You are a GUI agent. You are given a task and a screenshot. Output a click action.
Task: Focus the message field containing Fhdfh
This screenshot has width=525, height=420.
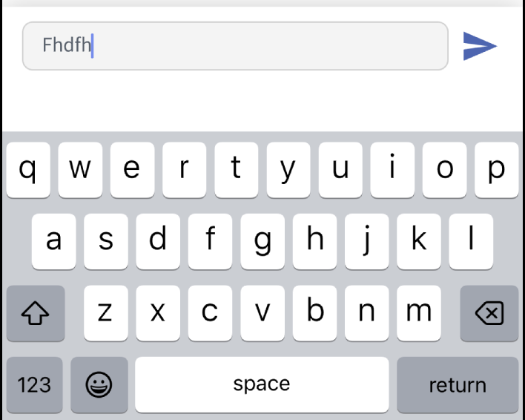point(235,46)
